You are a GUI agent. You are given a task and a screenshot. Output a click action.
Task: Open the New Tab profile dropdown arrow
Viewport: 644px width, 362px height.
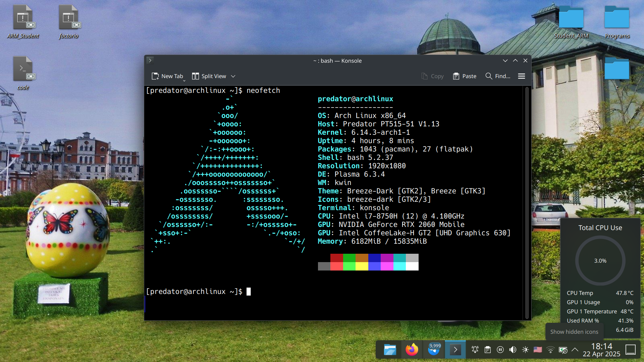[184, 80]
